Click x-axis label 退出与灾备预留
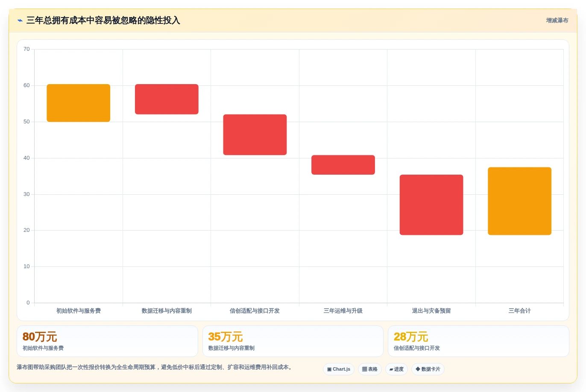This screenshot has height=392, width=586. (x=431, y=311)
